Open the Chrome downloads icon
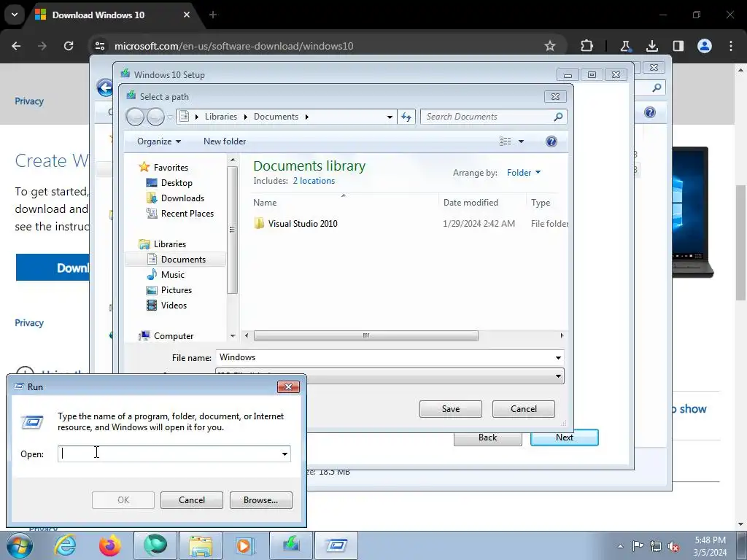 (651, 46)
